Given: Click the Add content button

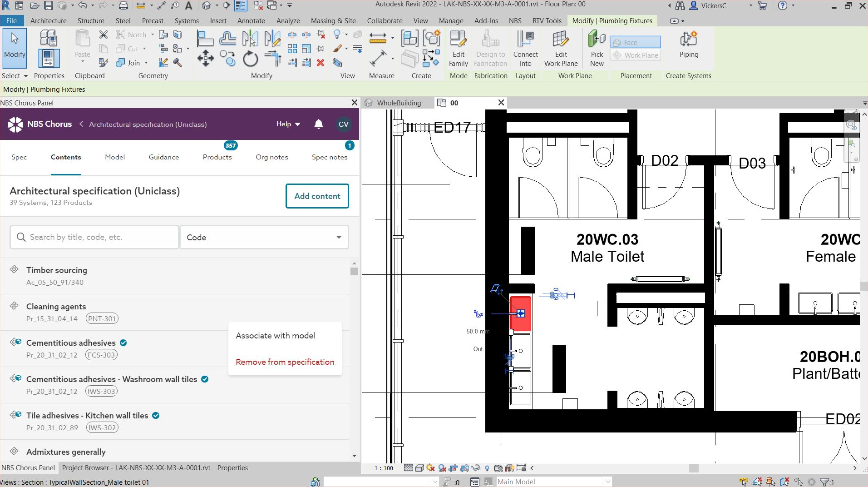Looking at the screenshot, I should pyautogui.click(x=317, y=196).
